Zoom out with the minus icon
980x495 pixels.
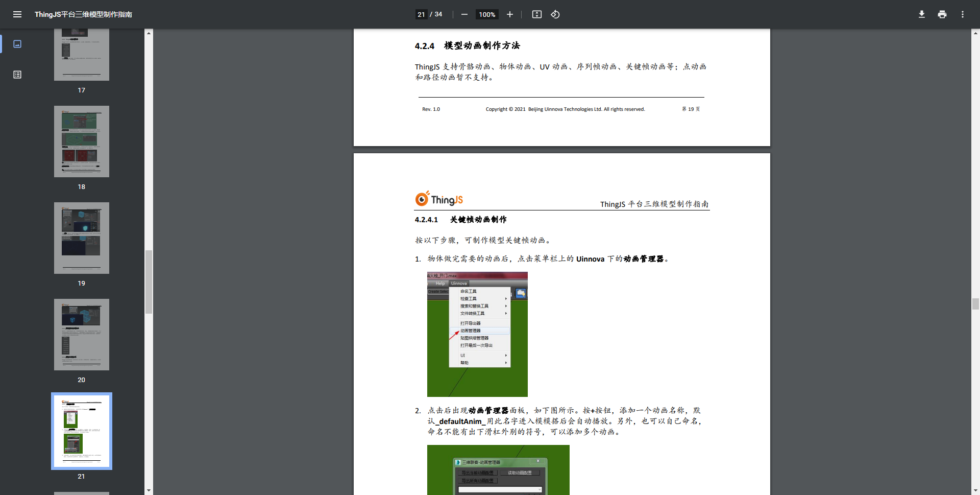click(464, 14)
